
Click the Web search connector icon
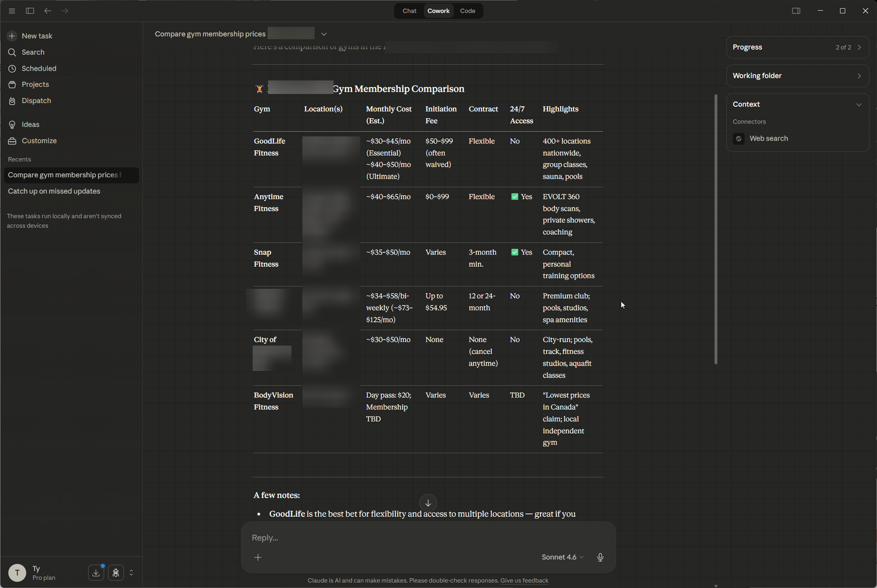tap(739, 139)
